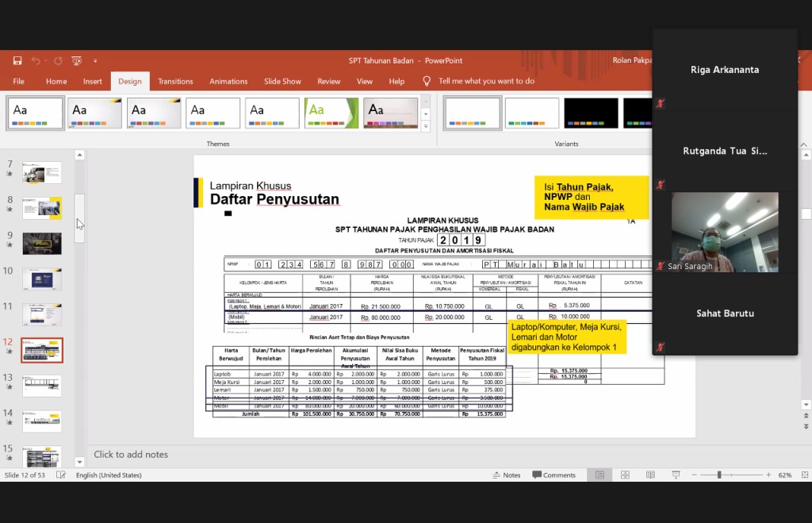Switch to the Slide Show tab
Image resolution: width=812 pixels, height=523 pixels.
282,81
